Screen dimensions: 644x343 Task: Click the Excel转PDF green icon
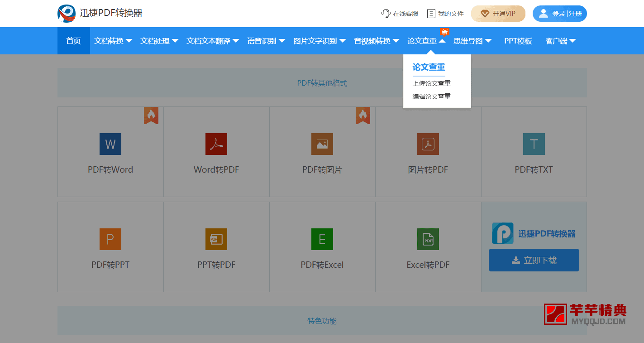tap(428, 239)
